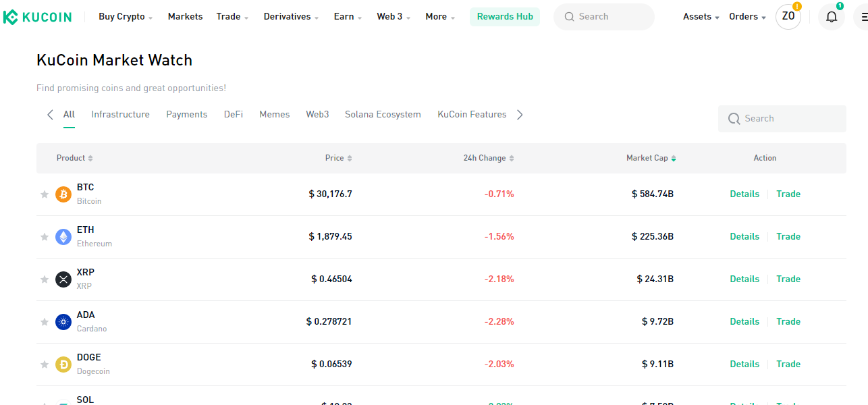Viewport: 868px width, 405px height.
Task: Click Trade in the ETH row
Action: [788, 237]
